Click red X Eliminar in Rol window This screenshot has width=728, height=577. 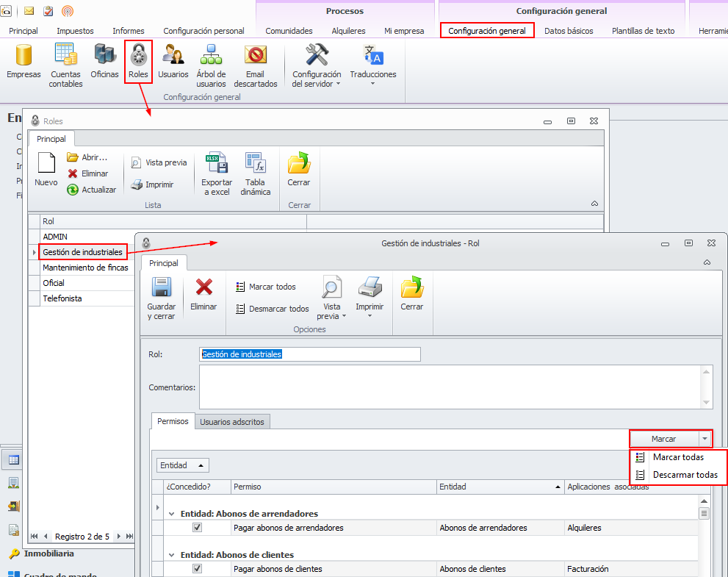[x=203, y=287]
